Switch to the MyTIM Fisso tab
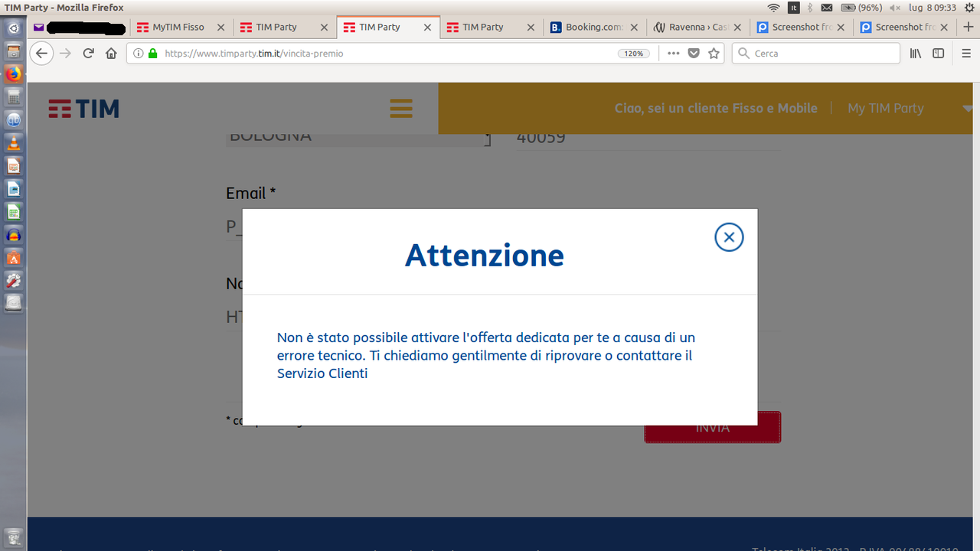Image resolution: width=980 pixels, height=551 pixels. tap(182, 27)
